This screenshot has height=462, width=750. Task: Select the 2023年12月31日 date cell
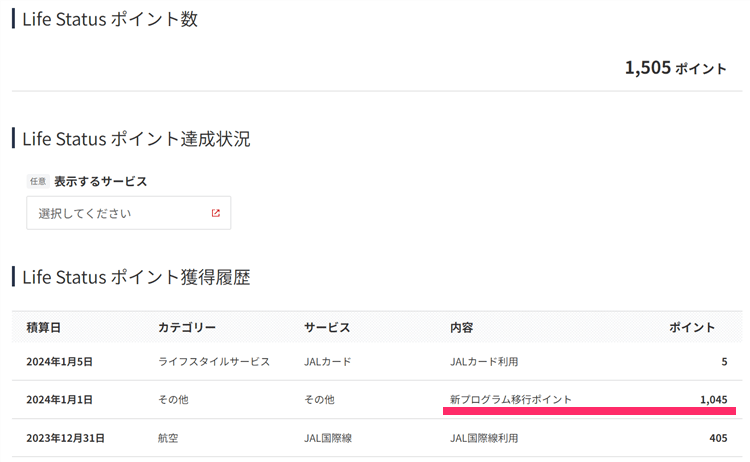click(65, 438)
